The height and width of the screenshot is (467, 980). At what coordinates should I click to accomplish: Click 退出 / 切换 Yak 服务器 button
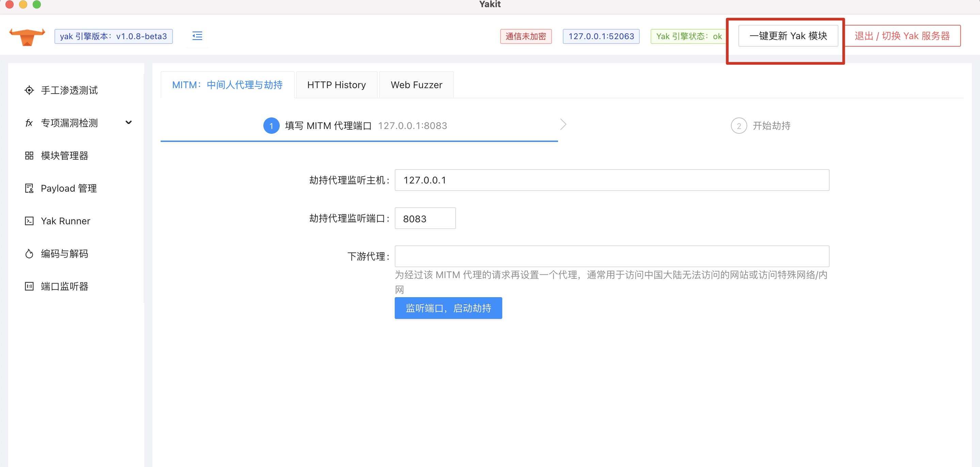click(x=902, y=36)
